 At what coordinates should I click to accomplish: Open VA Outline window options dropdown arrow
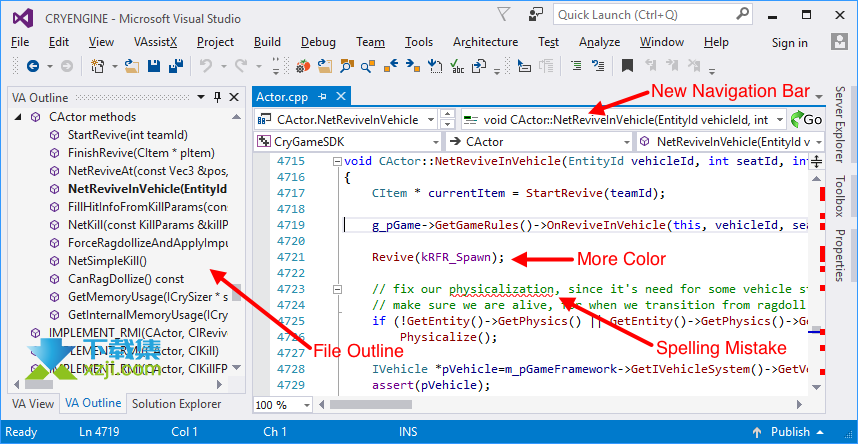coord(201,97)
